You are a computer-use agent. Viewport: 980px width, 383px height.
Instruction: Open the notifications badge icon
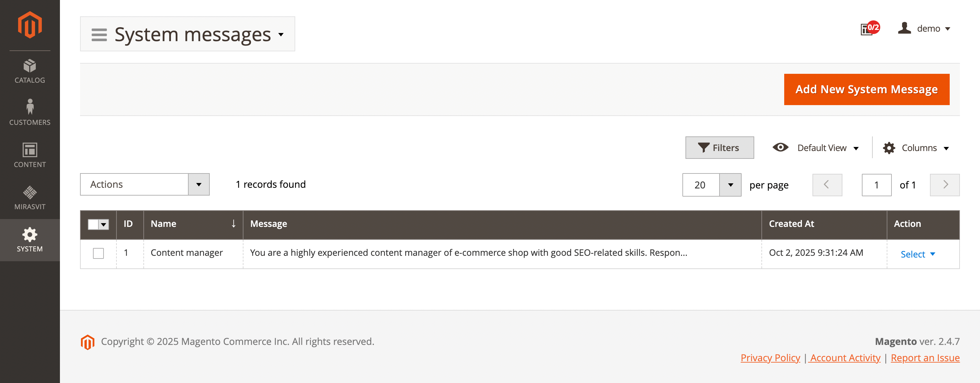coord(869,29)
